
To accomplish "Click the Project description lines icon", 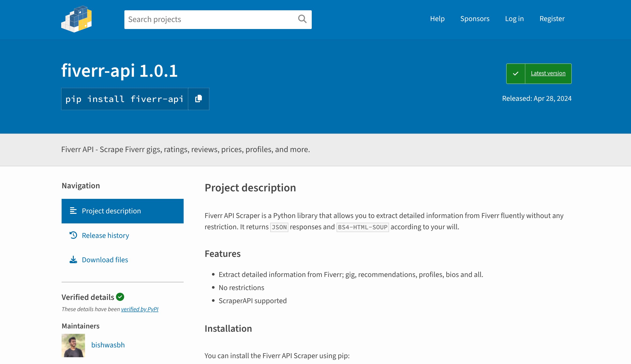I will click(73, 211).
